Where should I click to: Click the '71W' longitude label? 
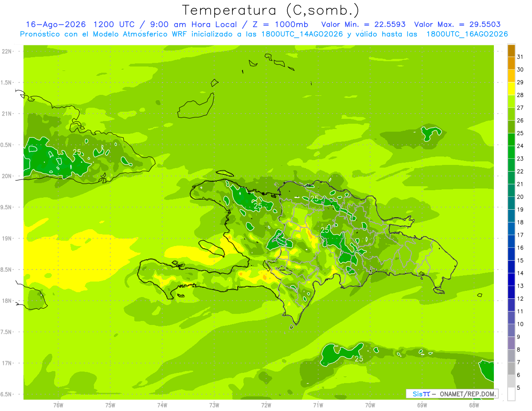tap(318, 405)
